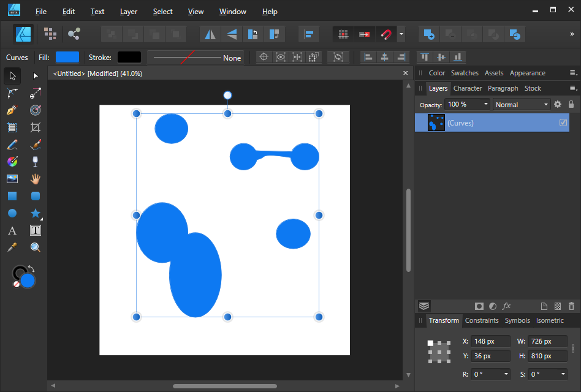Enable snapping with the magnet icon
This screenshot has height=392, width=581.
(385, 35)
